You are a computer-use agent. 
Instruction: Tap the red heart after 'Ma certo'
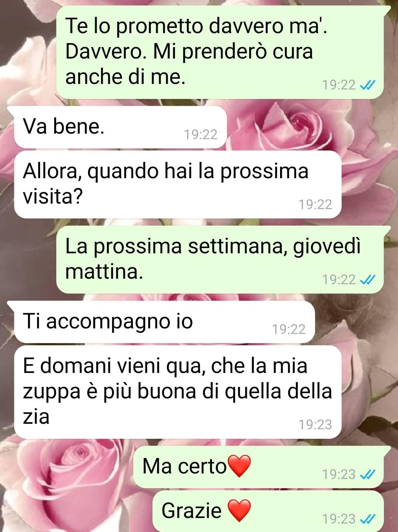240,466
